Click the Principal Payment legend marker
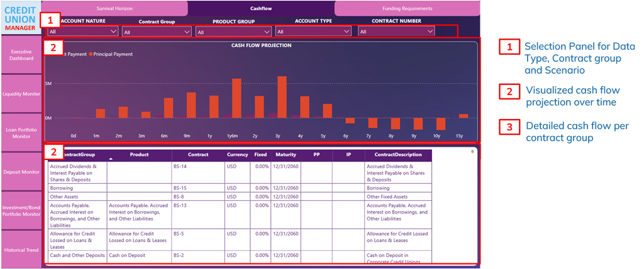This screenshot has width=644, height=269. 90,54
